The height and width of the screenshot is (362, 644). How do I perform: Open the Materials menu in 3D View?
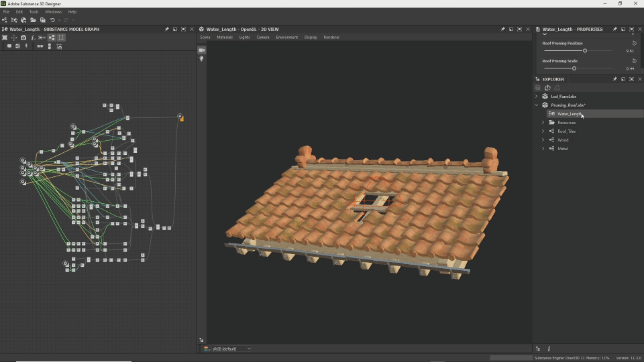(x=225, y=38)
